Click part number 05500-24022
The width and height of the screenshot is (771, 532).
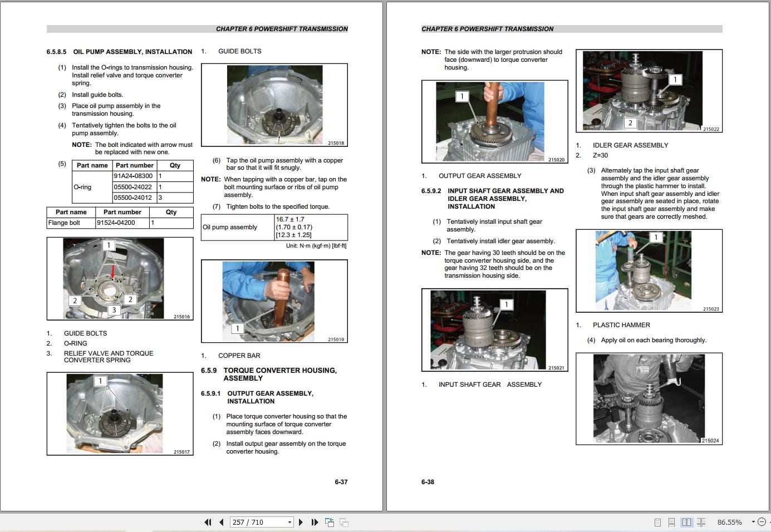point(133,187)
